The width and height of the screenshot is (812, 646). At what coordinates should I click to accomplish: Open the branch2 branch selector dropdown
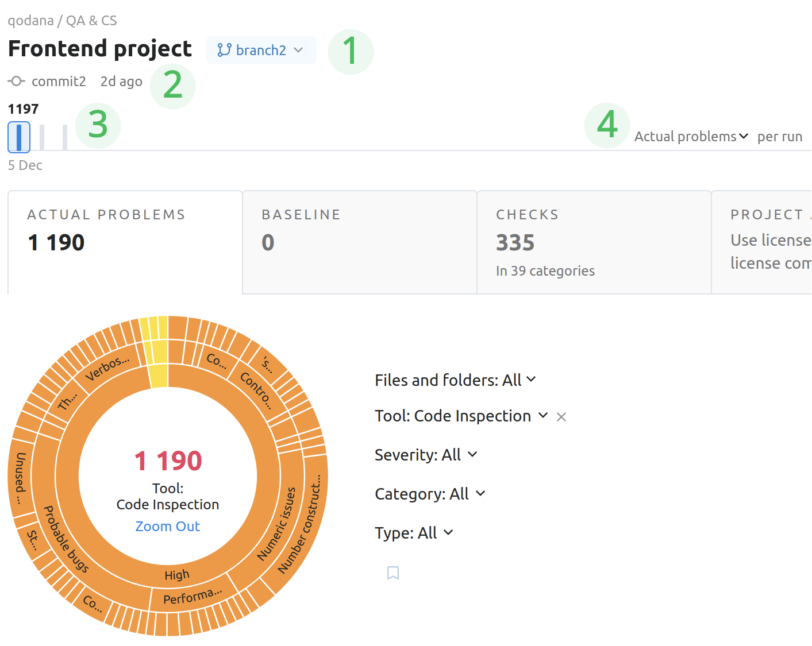coord(261,50)
